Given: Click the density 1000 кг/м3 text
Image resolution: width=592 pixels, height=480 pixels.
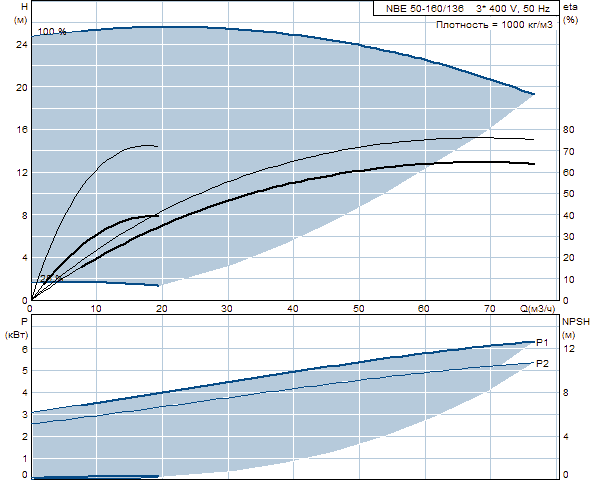Looking at the screenshot, I should pyautogui.click(x=494, y=25).
